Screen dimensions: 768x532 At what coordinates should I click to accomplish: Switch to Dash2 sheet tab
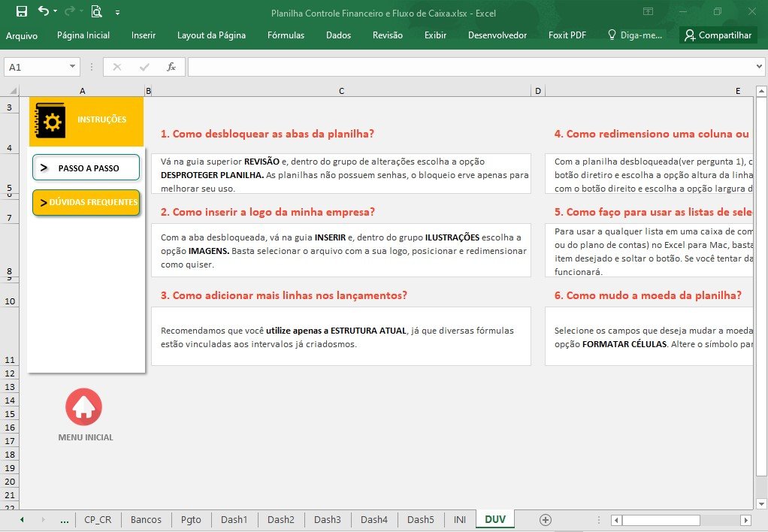[x=281, y=520]
